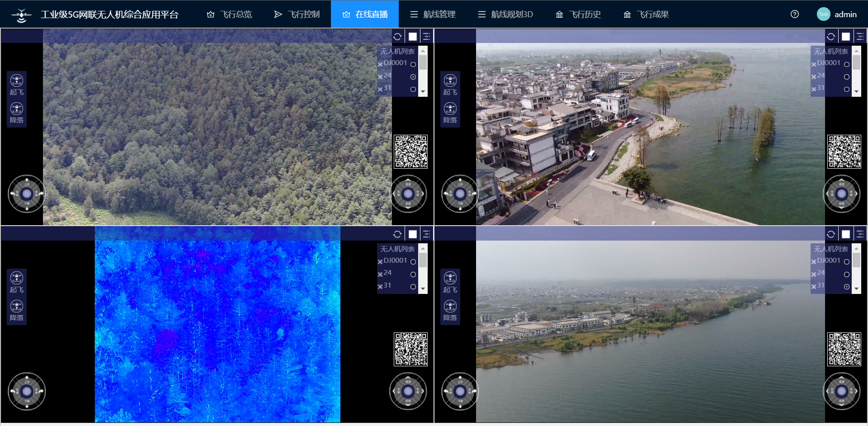Toggle the drone list menu icon in bottom-right panel
Image resolution: width=868 pixels, height=426 pixels.
(x=860, y=234)
